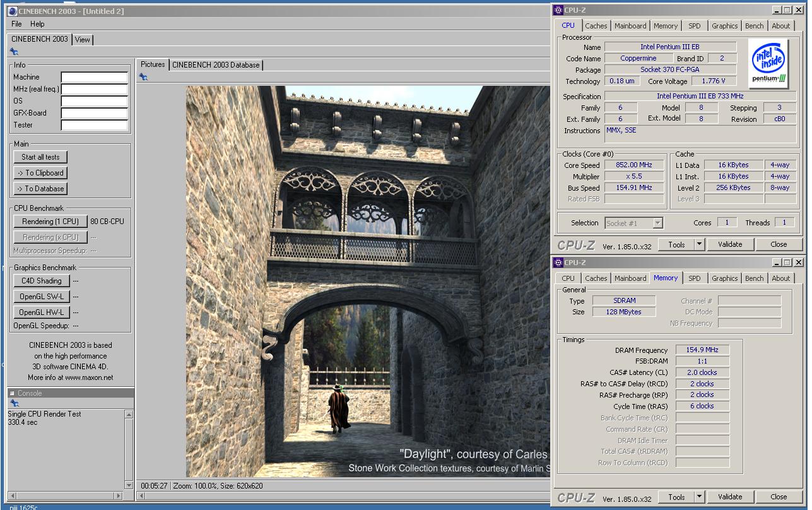The height and width of the screenshot is (510, 812).
Task: Start the OpenGL HW-L test
Action: (41, 312)
